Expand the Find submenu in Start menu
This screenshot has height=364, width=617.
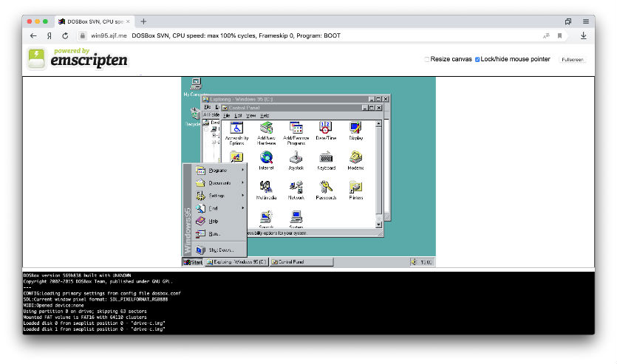pyautogui.click(x=214, y=208)
